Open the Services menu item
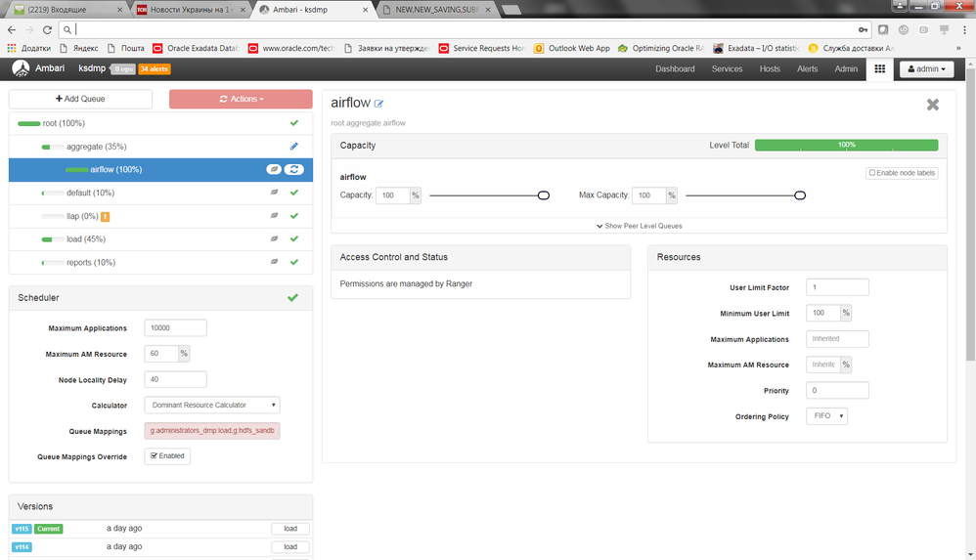Image resolution: width=976 pixels, height=560 pixels. point(727,69)
